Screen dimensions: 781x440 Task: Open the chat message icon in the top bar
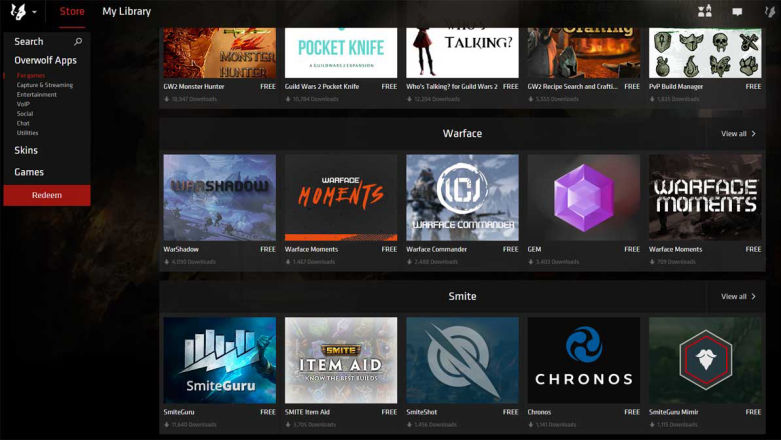[x=737, y=12]
